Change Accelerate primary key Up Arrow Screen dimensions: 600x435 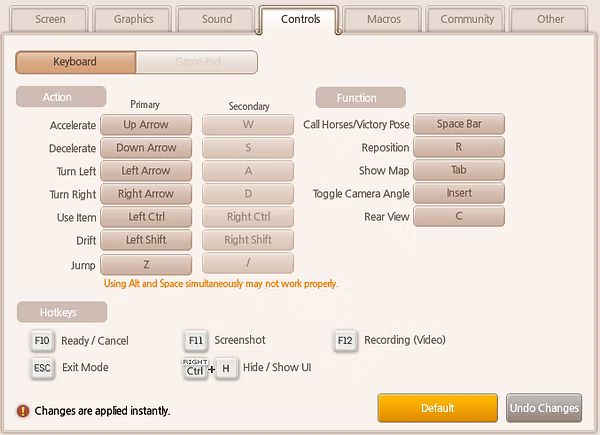click(146, 125)
